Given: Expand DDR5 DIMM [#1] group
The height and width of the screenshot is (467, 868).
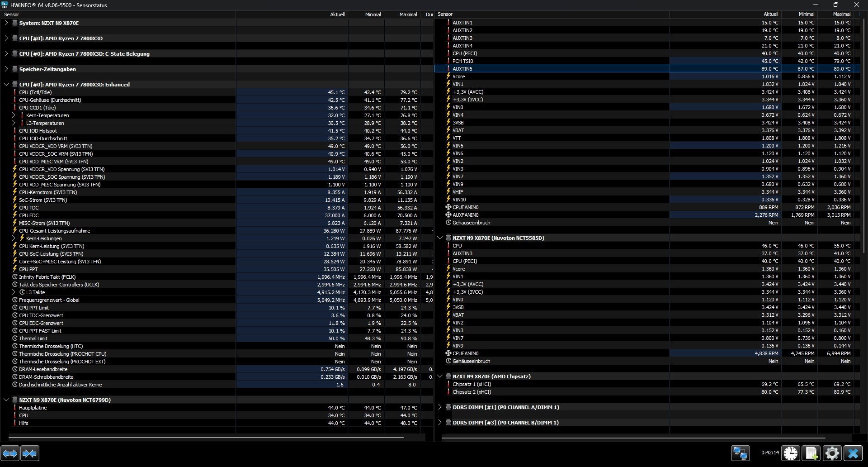Looking at the screenshot, I should click(440, 407).
